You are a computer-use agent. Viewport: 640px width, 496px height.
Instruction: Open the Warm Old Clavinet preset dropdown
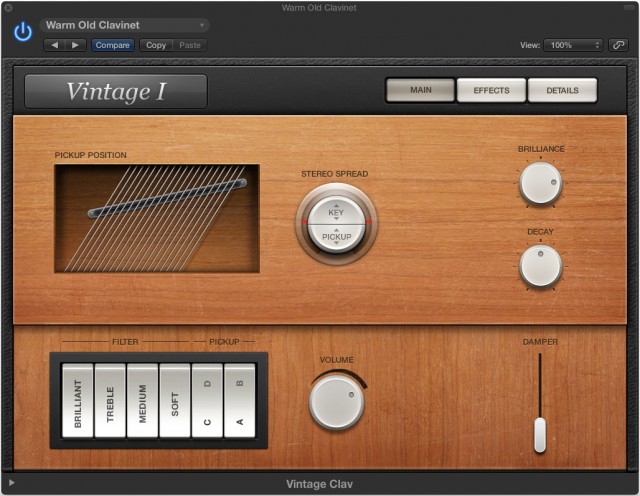point(125,25)
